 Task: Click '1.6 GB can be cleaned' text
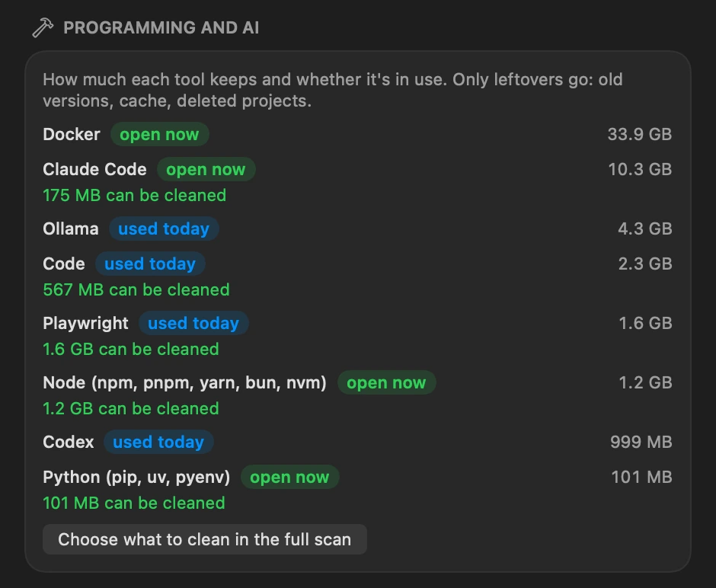[x=130, y=350]
